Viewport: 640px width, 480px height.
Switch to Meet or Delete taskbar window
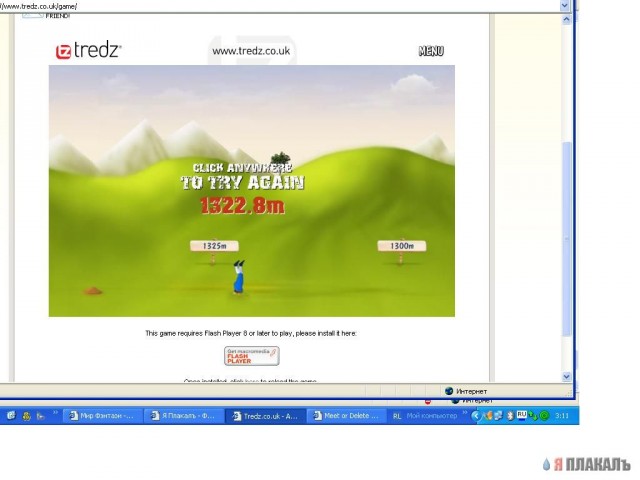click(346, 416)
